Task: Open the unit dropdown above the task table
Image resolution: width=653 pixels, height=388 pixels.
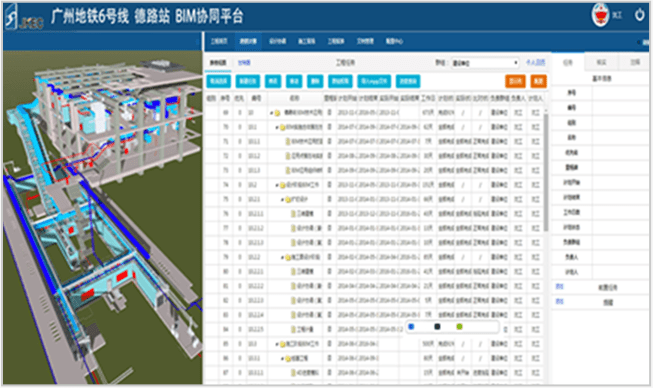Action: (485, 63)
